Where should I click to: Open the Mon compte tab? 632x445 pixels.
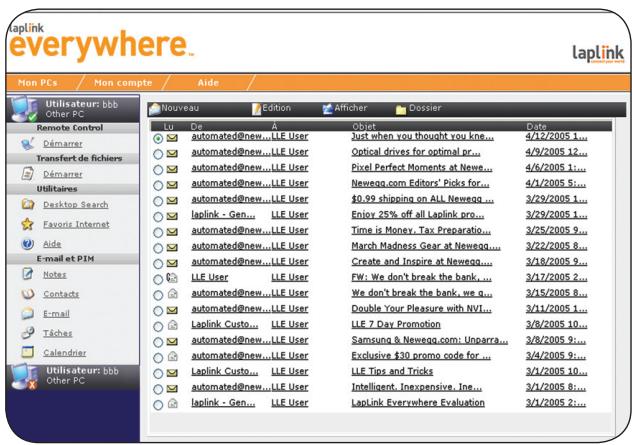[123, 83]
